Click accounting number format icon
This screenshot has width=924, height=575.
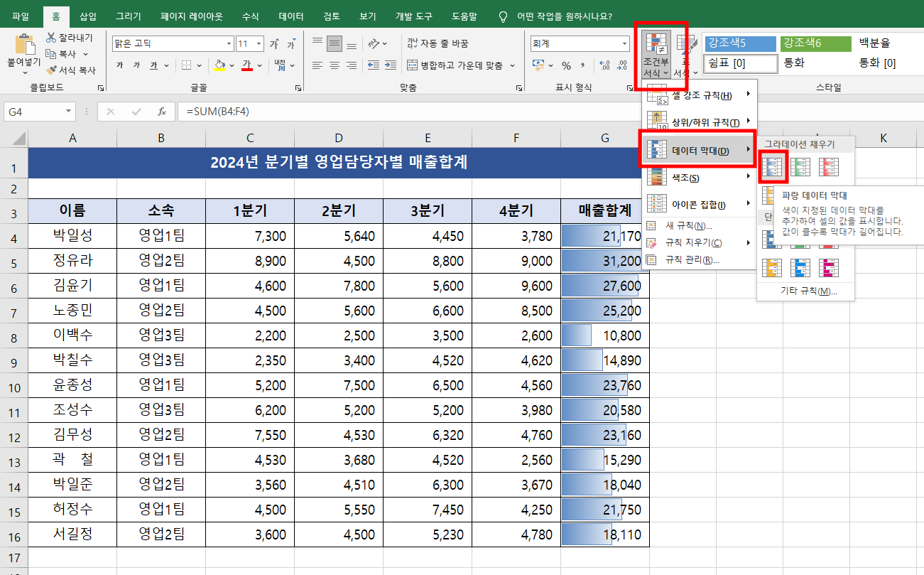coord(540,65)
